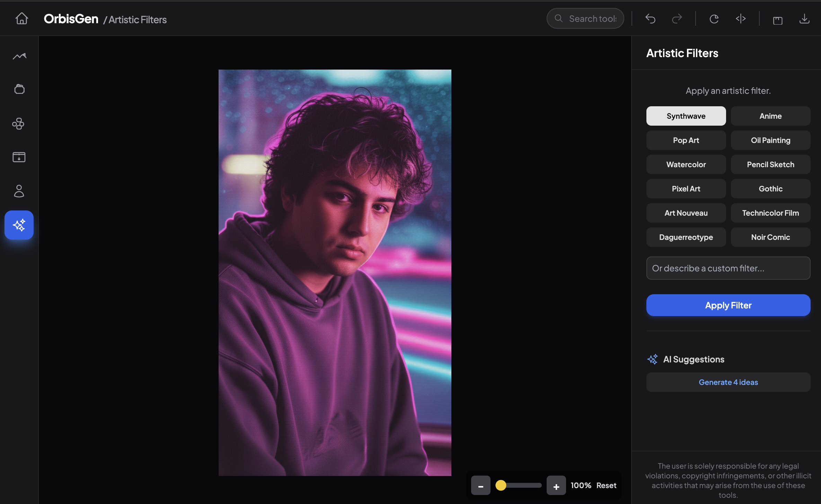Select the Synthwave filter option

point(686,116)
